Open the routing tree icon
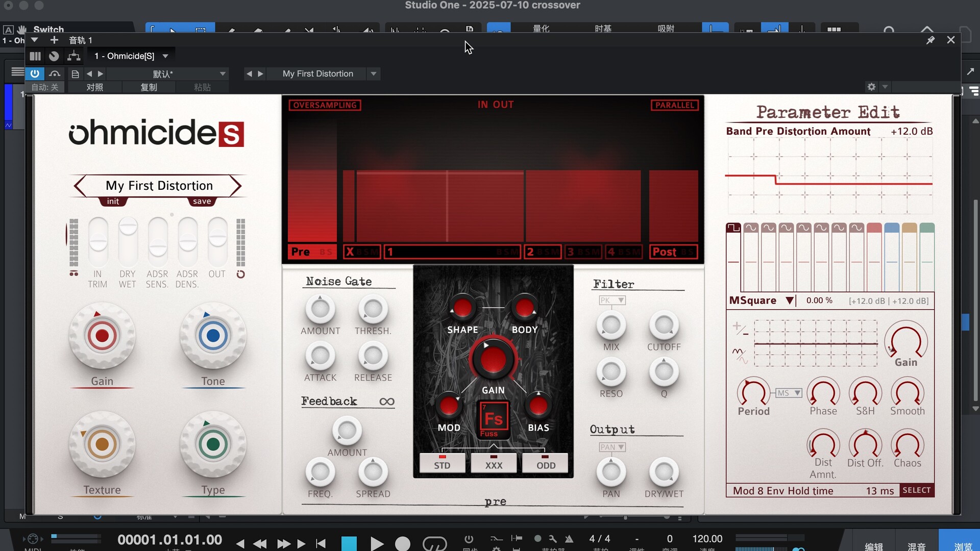The width and height of the screenshot is (980, 551). (74, 56)
